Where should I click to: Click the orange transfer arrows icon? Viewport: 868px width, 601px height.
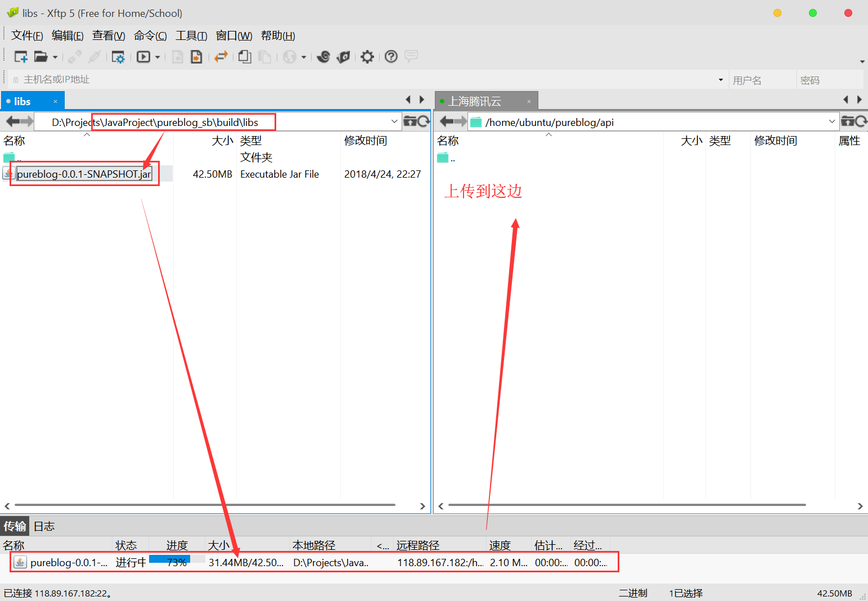point(221,57)
